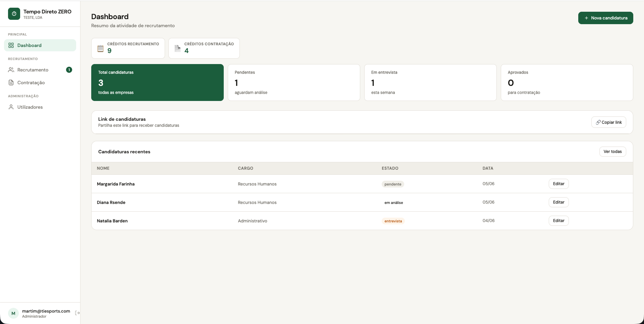Select the Aprovados stat card
The width and height of the screenshot is (644, 324).
click(x=567, y=83)
